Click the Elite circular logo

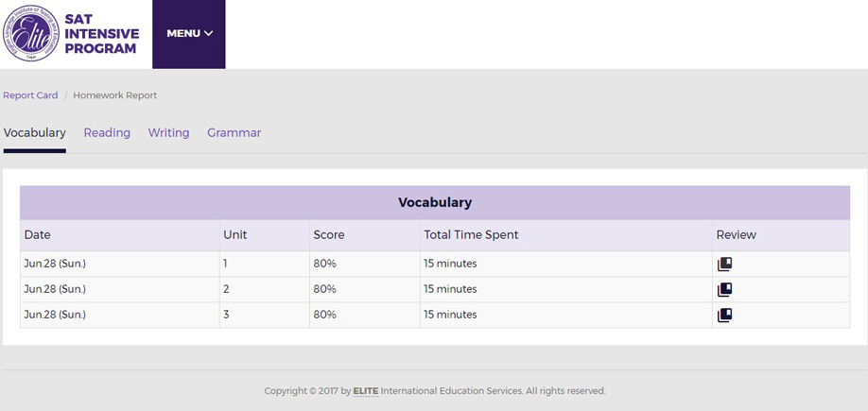[31, 33]
